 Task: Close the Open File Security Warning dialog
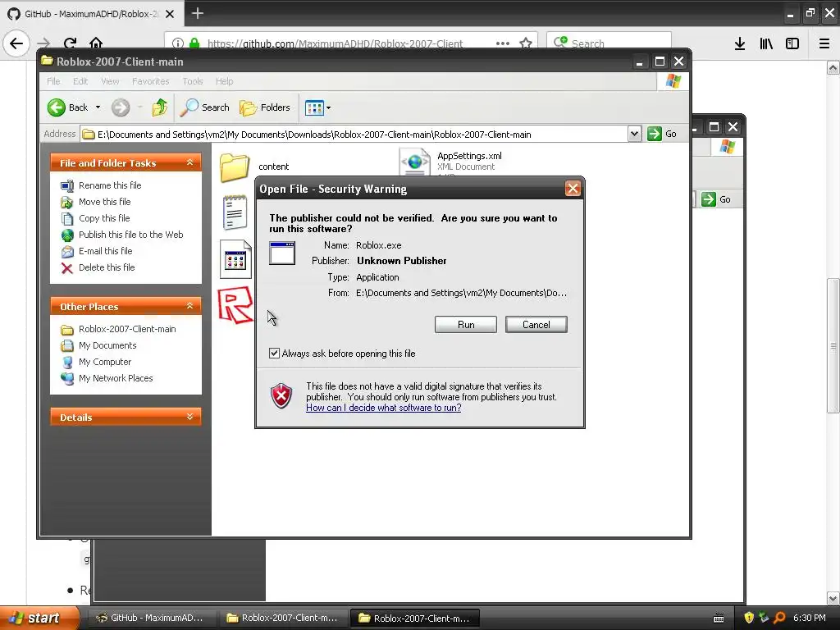(573, 189)
